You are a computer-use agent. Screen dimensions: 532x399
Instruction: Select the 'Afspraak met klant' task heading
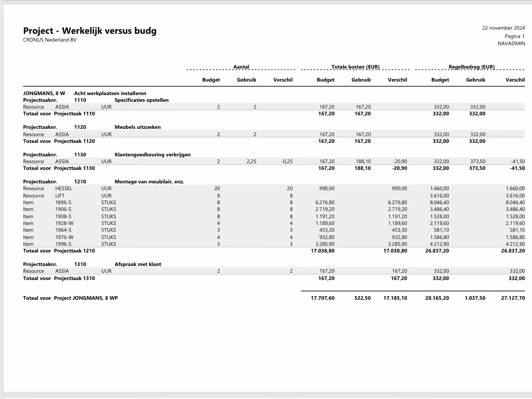point(138,264)
